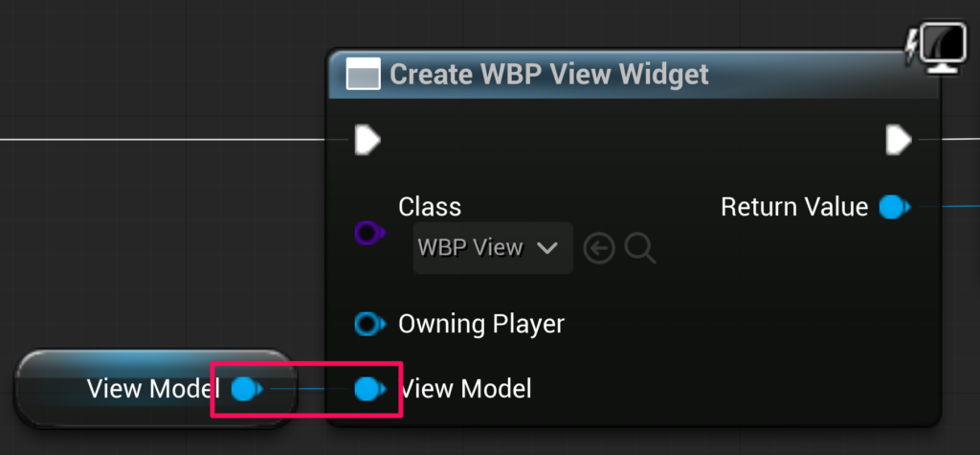This screenshot has width=980, height=455.
Task: Click the Return Value output pin
Action: pyautogui.click(x=893, y=207)
